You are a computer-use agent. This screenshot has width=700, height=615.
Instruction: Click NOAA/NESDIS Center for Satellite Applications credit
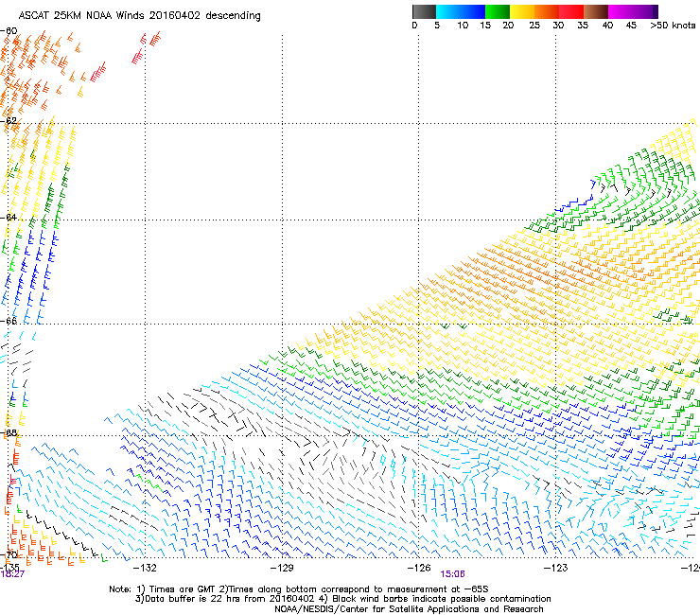tap(409, 608)
